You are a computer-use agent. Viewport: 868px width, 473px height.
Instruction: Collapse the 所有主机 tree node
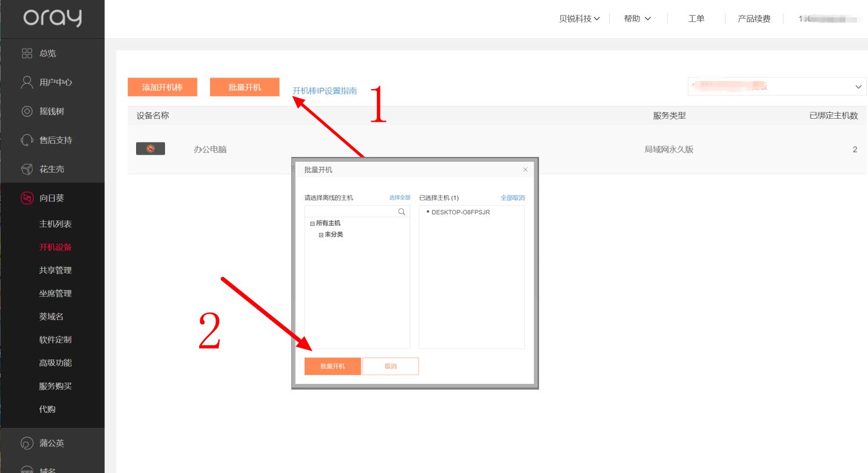point(312,223)
